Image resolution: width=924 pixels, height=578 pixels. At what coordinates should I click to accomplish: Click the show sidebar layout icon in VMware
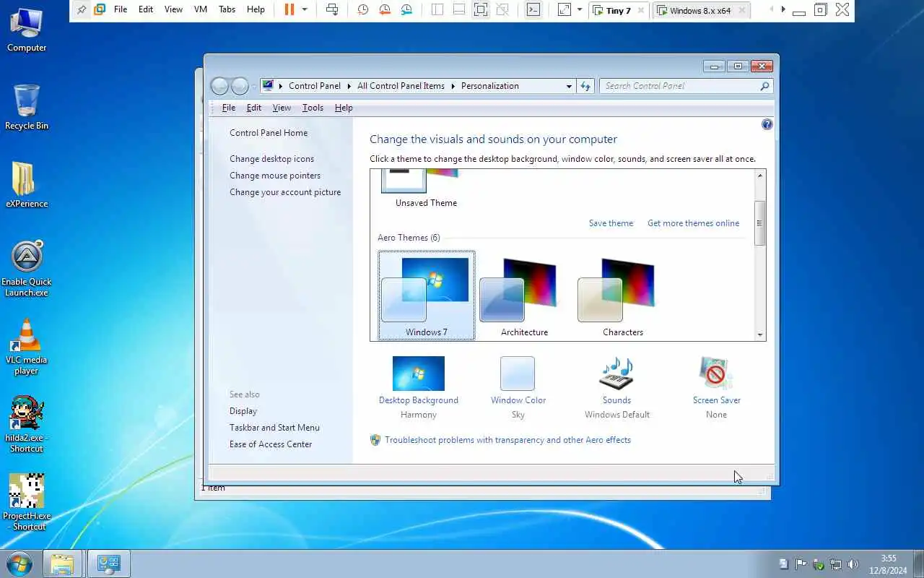click(x=437, y=9)
